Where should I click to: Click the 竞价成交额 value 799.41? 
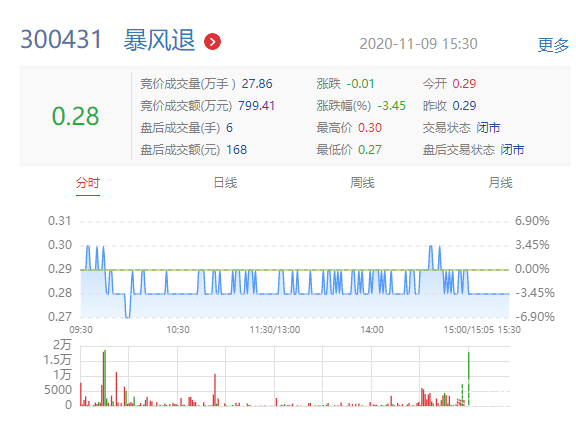tap(256, 106)
